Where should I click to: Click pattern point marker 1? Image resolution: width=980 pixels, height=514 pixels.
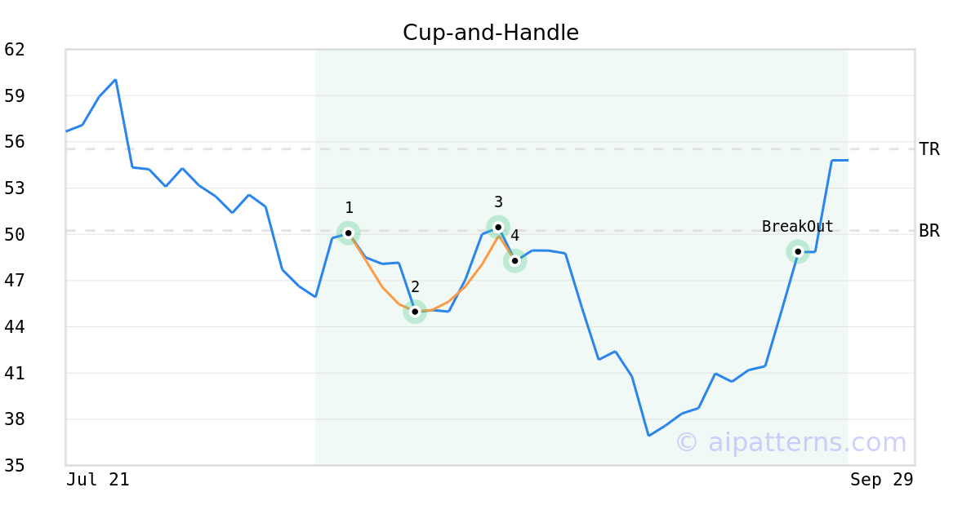click(349, 233)
